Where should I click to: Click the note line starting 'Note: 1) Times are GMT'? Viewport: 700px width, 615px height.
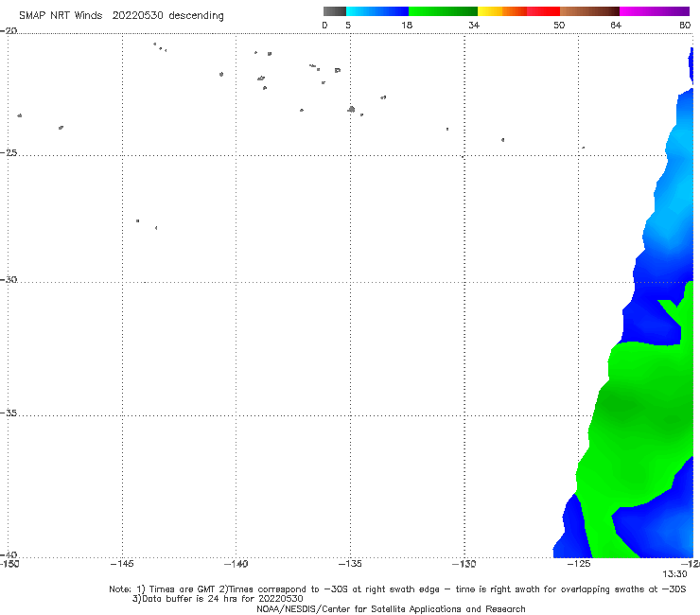[397, 589]
